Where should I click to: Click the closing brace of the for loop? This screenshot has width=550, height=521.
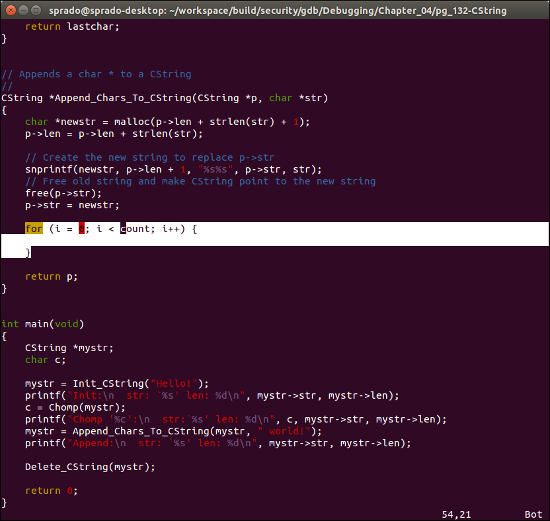tap(28, 253)
